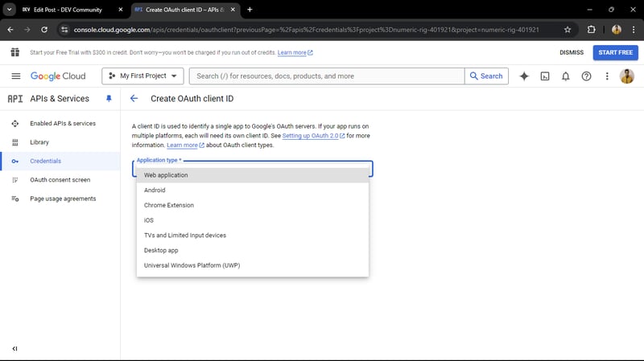Click the APIs & Services heading
Image resolution: width=644 pixels, height=361 pixels.
60,98
